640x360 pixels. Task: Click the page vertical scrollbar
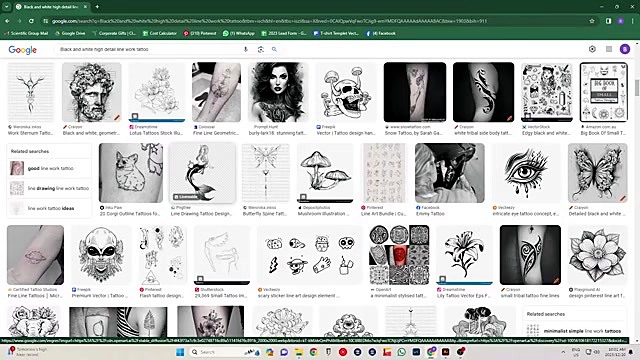click(x=637, y=88)
